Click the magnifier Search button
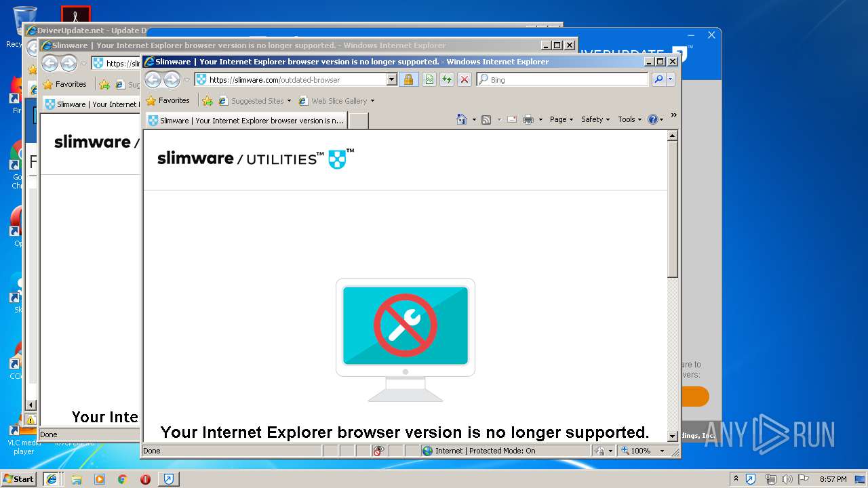 [x=658, y=79]
